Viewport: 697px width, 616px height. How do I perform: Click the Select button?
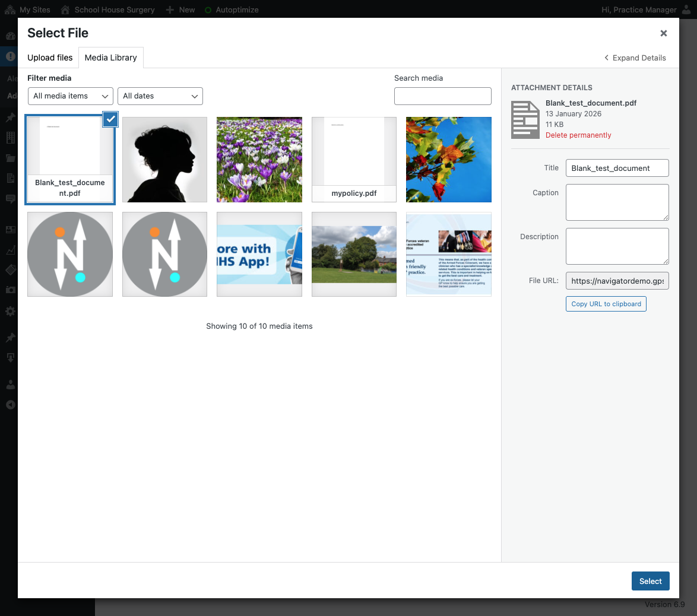coord(650,581)
